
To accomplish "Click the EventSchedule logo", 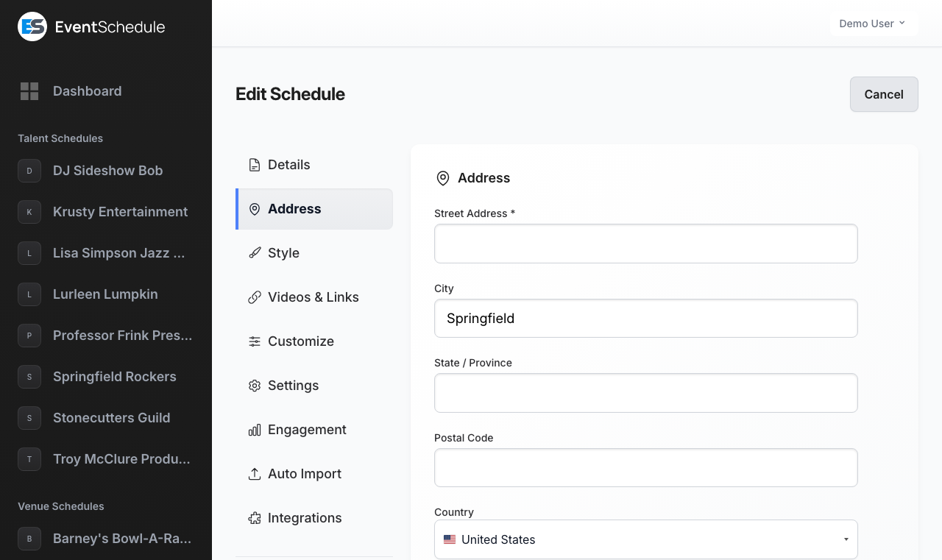I will point(91,26).
